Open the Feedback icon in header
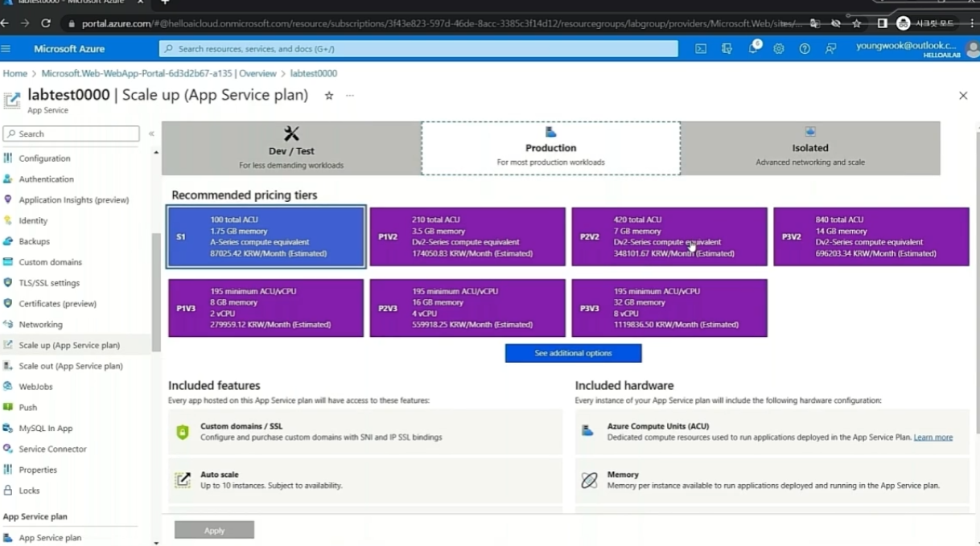Viewport: 980px width, 546px height. [830, 49]
